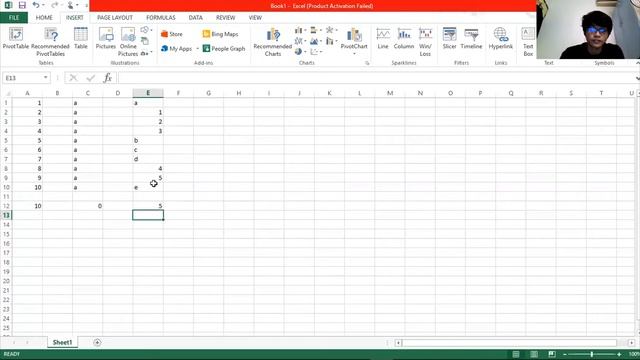Launch Bing Maps add-in
Screen dimensions: 640x360
pos(220,34)
